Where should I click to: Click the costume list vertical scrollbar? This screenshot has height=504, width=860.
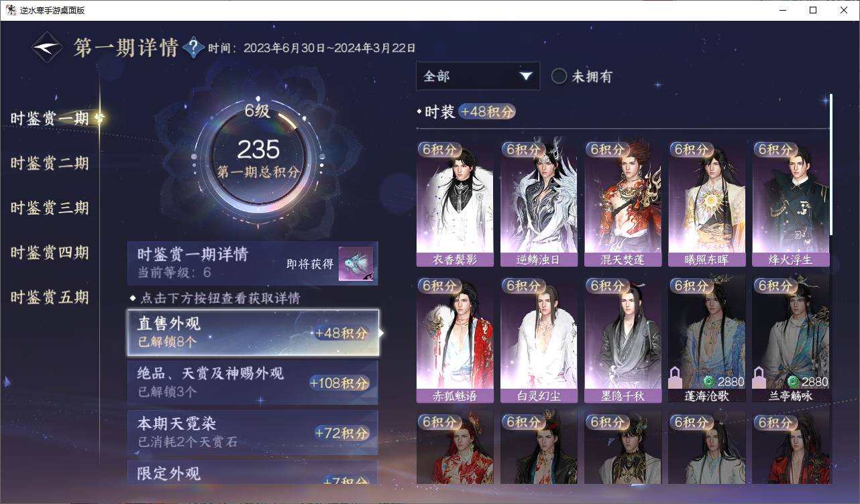coord(831,164)
